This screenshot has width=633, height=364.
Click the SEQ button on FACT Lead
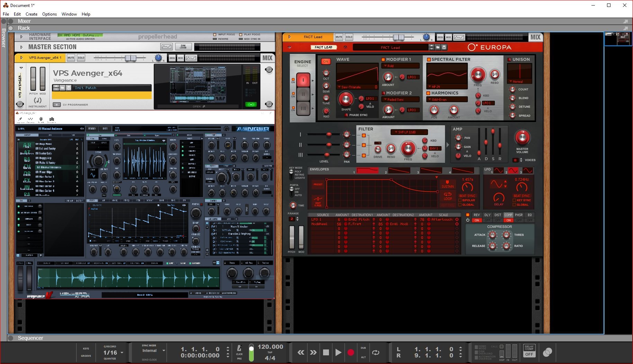click(440, 37)
